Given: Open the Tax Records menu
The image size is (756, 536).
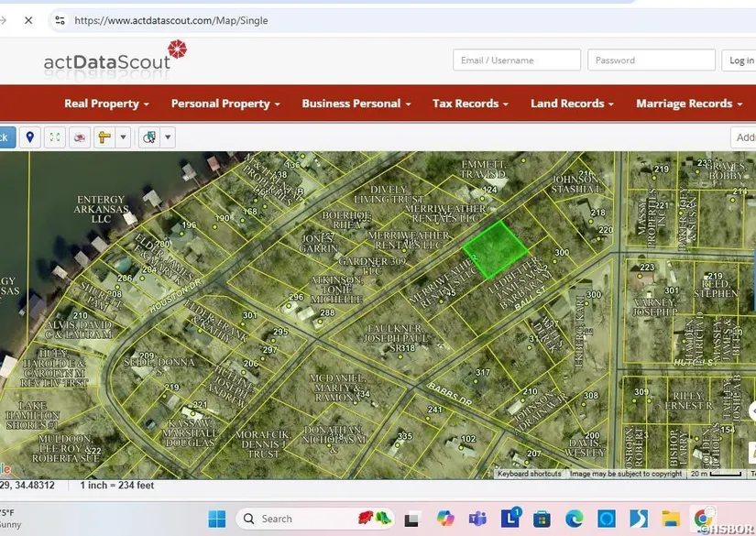Looking at the screenshot, I should tap(470, 104).
